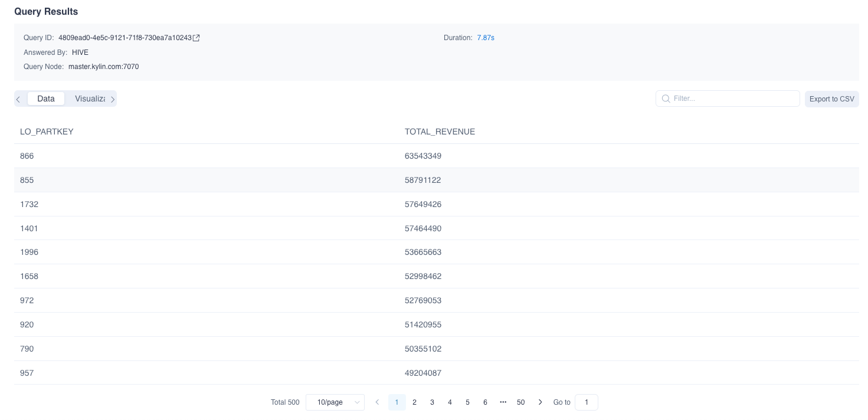Viewport: 868px width, 420px height.
Task: Go to next results page arrow
Action: click(x=540, y=402)
